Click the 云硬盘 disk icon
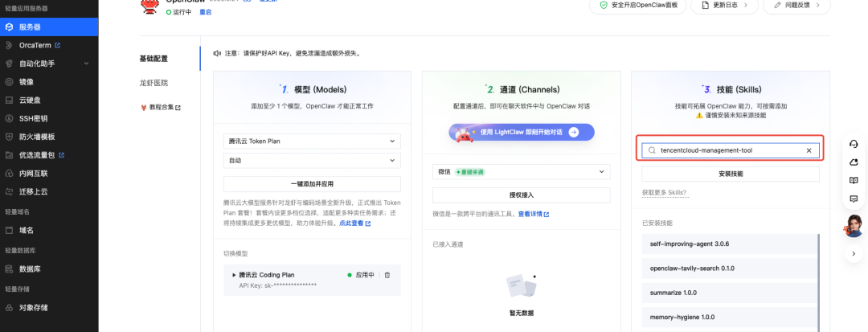The height and width of the screenshot is (332, 868). click(9, 100)
